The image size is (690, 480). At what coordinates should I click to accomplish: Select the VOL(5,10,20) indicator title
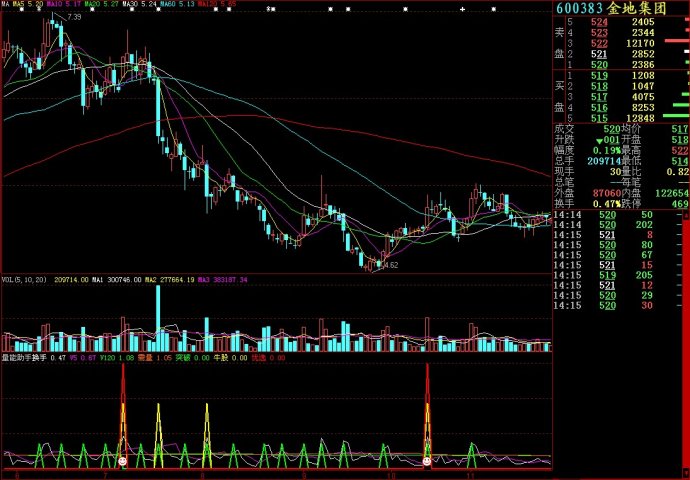pos(24,280)
